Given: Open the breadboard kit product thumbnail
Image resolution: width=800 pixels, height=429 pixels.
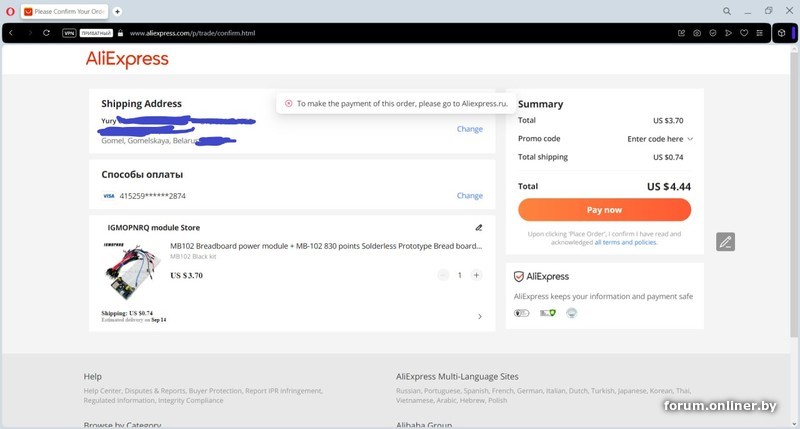Looking at the screenshot, I should click(x=130, y=272).
